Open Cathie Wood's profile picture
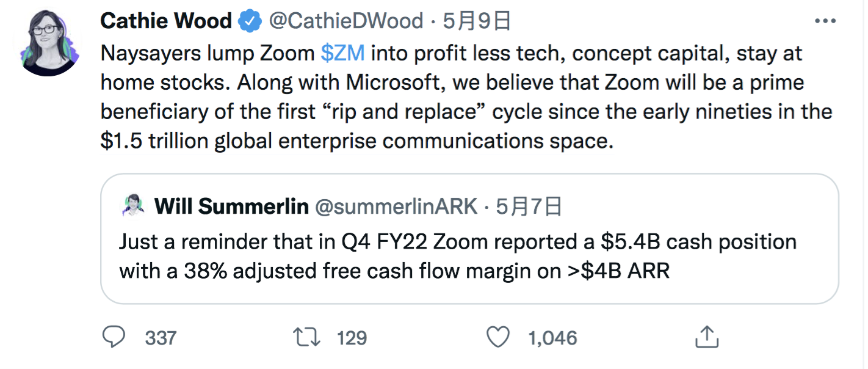The image size is (868, 369). point(48,43)
